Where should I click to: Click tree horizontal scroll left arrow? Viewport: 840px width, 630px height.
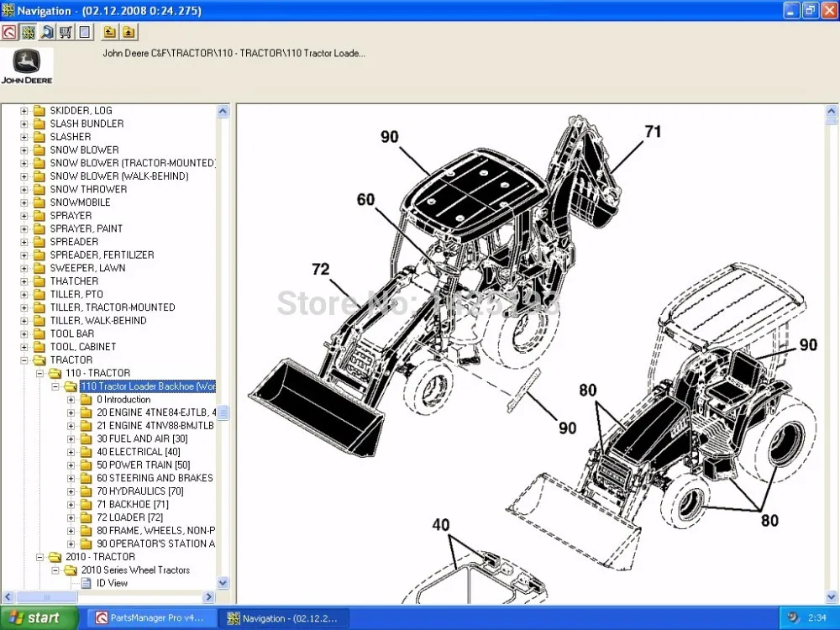click(8, 596)
